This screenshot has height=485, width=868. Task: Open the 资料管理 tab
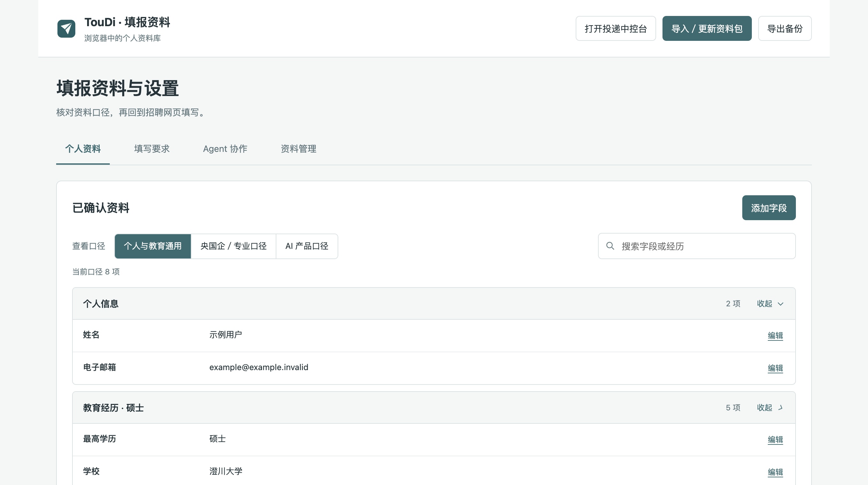click(x=298, y=149)
